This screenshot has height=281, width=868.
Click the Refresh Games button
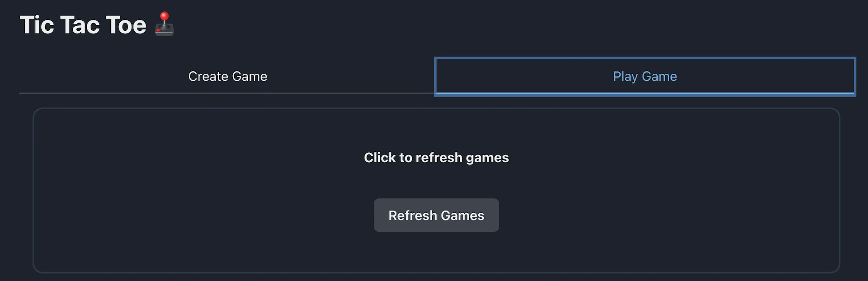(436, 215)
